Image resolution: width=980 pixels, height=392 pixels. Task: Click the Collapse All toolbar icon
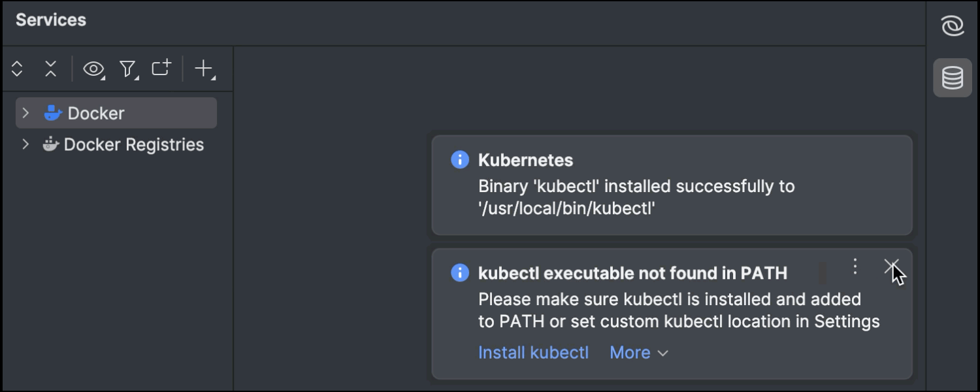pos(51,69)
